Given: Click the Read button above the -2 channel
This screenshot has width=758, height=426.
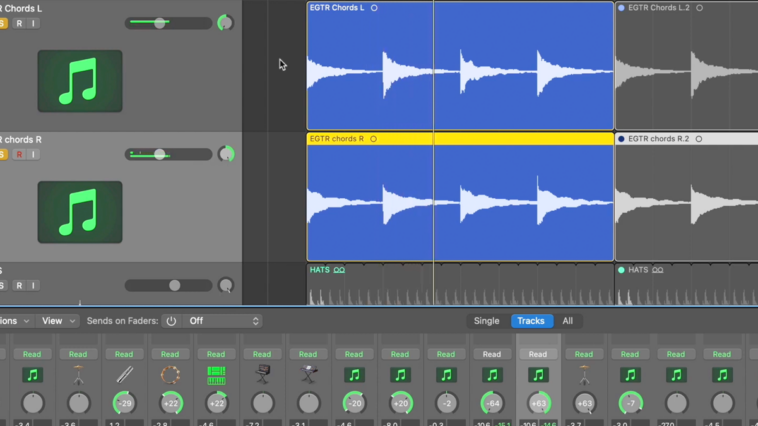Looking at the screenshot, I should pos(446,354).
